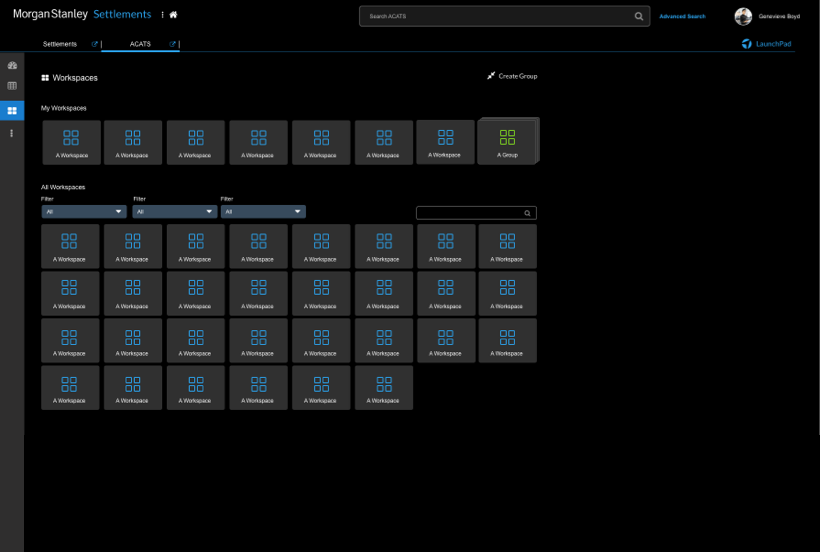Click the pop-out icon next to ACATS

(173, 44)
